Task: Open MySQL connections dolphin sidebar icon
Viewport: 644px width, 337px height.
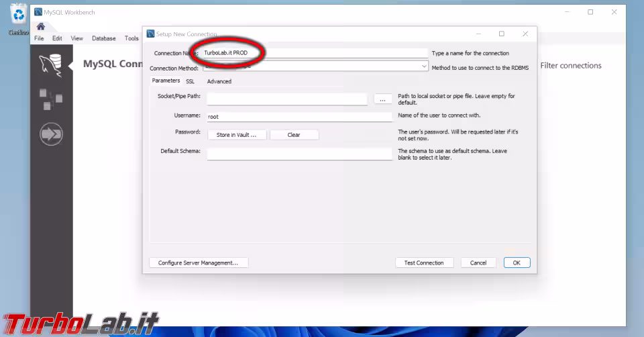Action: click(51, 65)
